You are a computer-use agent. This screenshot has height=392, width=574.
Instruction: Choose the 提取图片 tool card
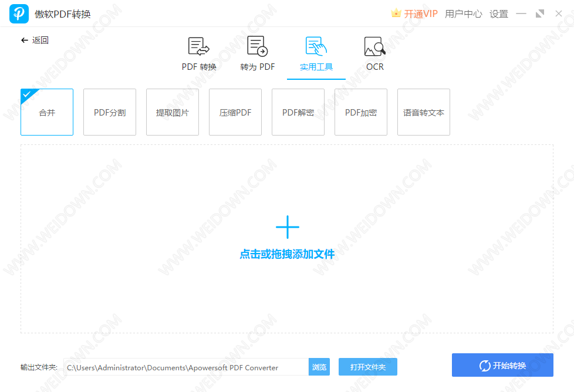coord(173,112)
